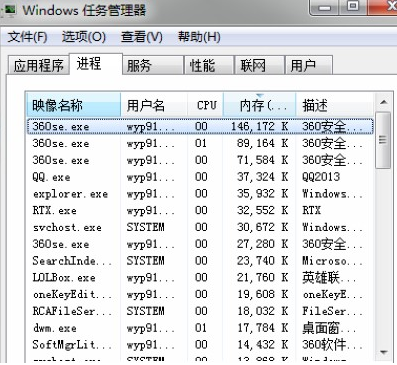The width and height of the screenshot is (397, 365).
Task: Select the 进程 tab
Action: click(96, 64)
